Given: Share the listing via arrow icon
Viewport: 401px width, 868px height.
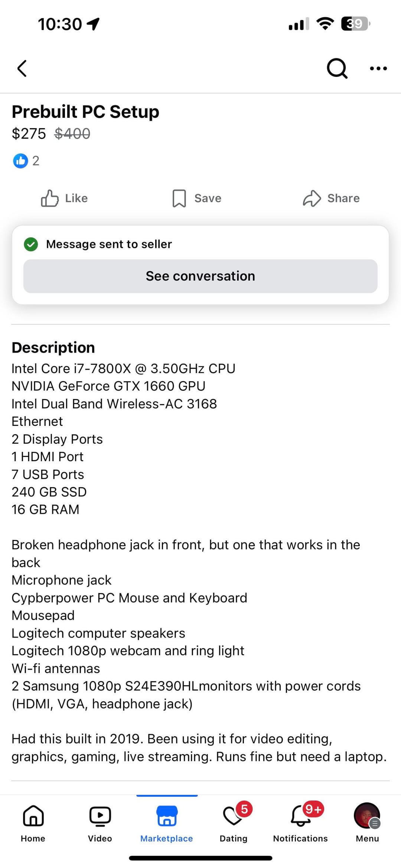Looking at the screenshot, I should point(312,198).
